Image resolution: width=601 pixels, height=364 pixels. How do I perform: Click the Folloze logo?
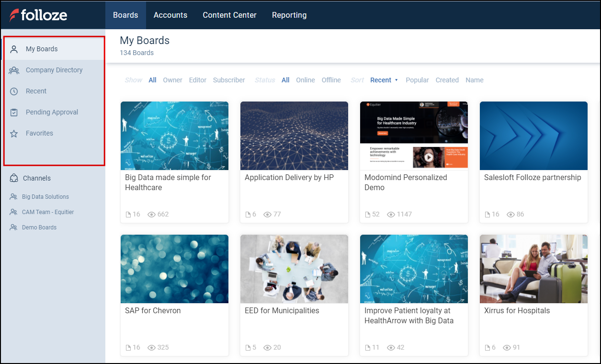(38, 15)
